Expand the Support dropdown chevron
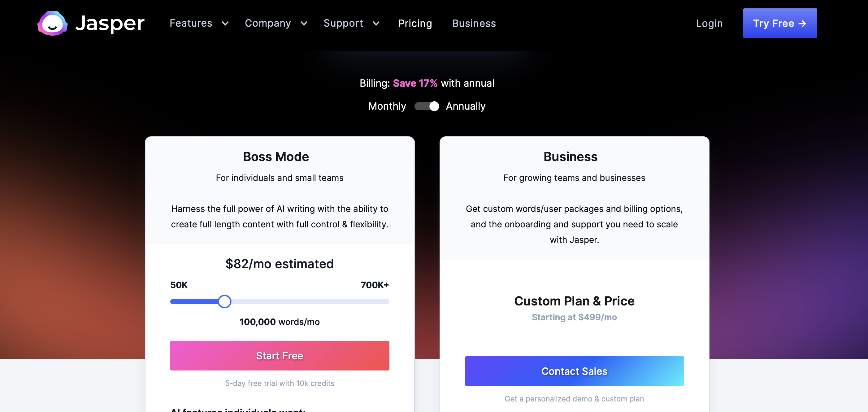Image resolution: width=868 pixels, height=412 pixels. [376, 24]
